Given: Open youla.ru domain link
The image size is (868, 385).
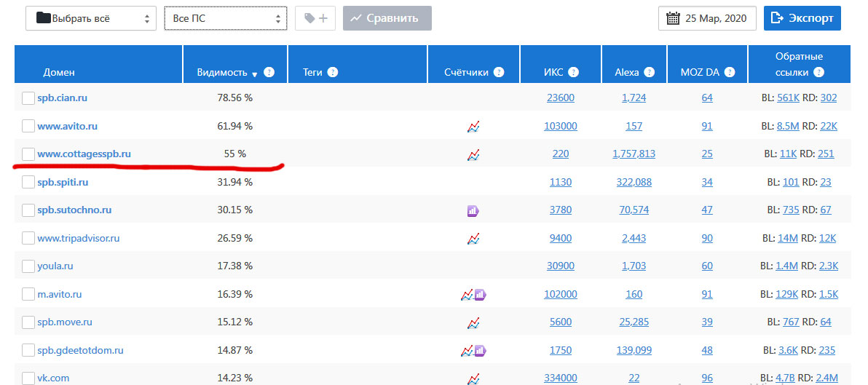Looking at the screenshot, I should coord(55,266).
